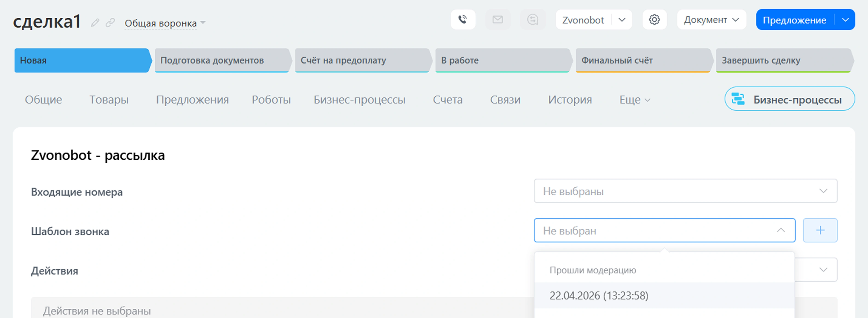Click the envelope email icon button
The width and height of the screenshot is (868, 318).
click(x=498, y=20)
